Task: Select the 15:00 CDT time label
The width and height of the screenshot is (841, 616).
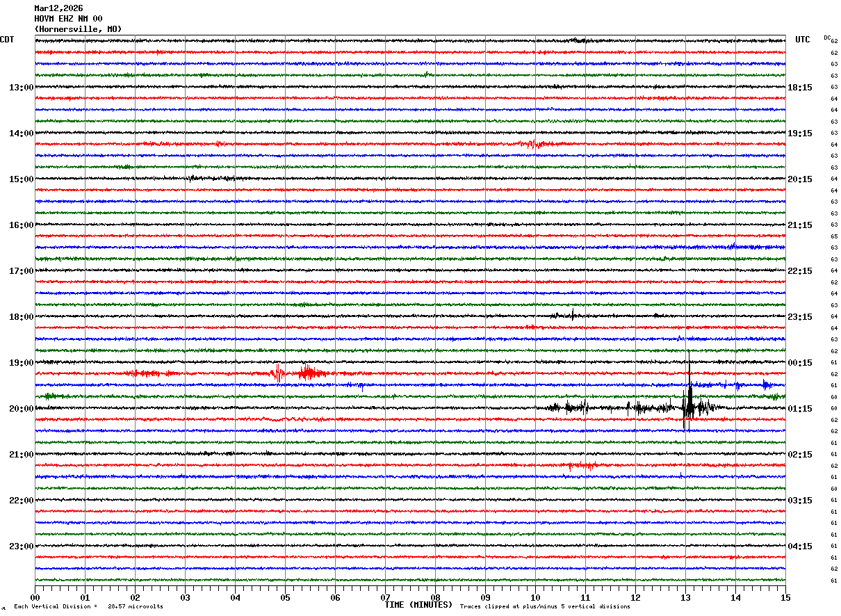Action: pos(22,179)
